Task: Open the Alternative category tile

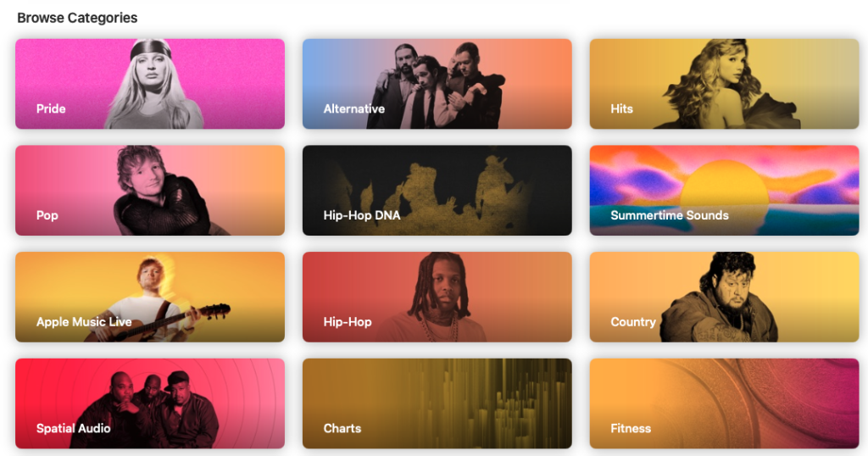Action: [x=437, y=84]
